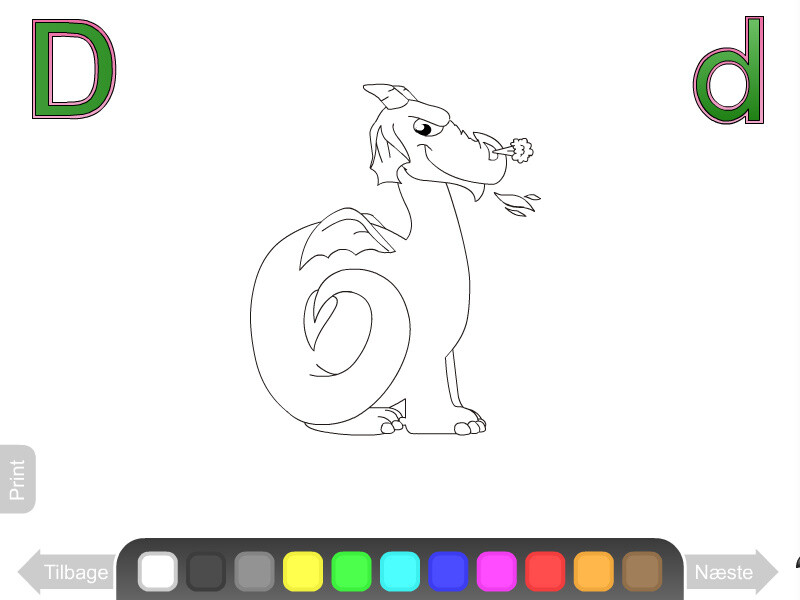Choose the blue color swatch
This screenshot has width=800, height=600.
pos(448,571)
